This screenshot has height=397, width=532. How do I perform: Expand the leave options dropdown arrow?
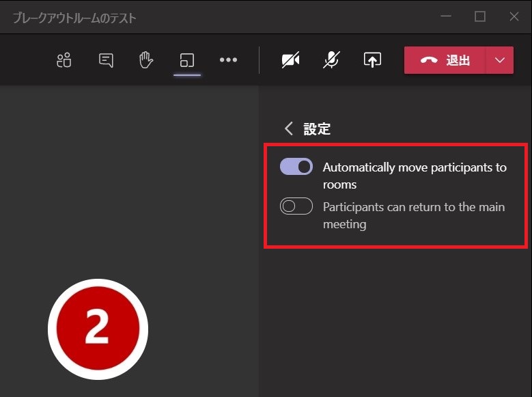[500, 60]
